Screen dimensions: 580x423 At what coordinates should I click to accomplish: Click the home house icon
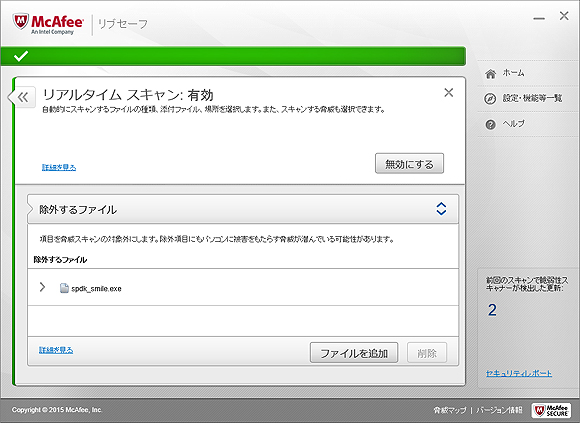pos(490,74)
